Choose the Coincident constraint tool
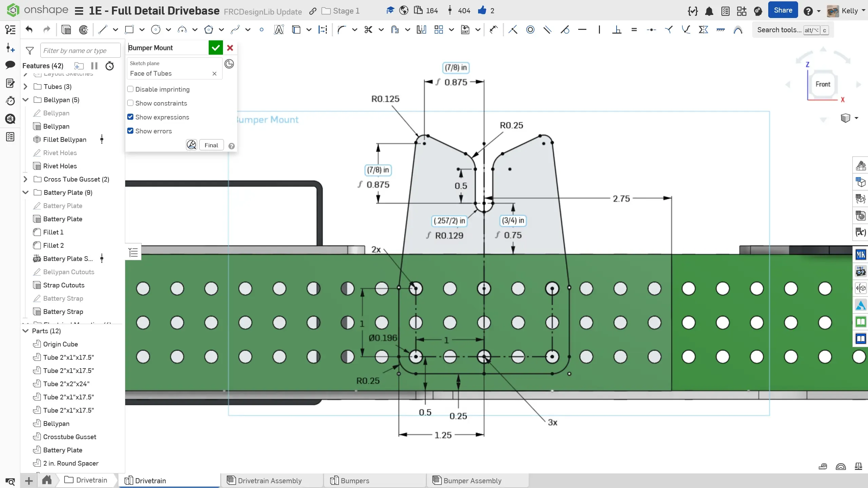The image size is (868, 488). pos(513,30)
